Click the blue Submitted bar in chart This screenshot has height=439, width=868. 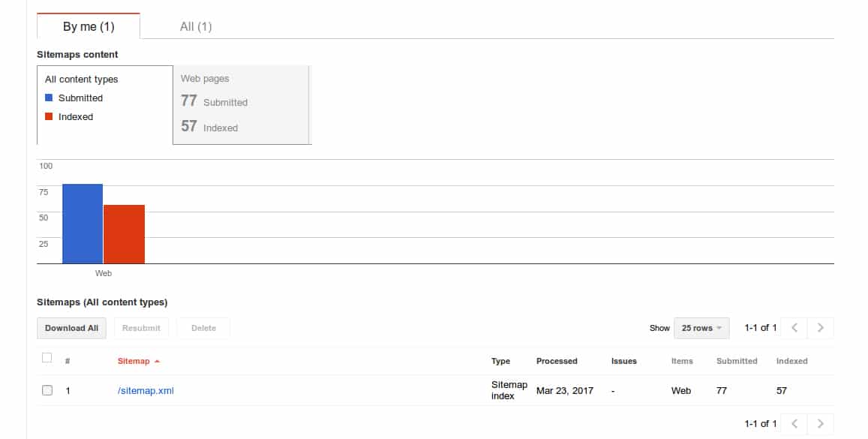[x=83, y=224]
